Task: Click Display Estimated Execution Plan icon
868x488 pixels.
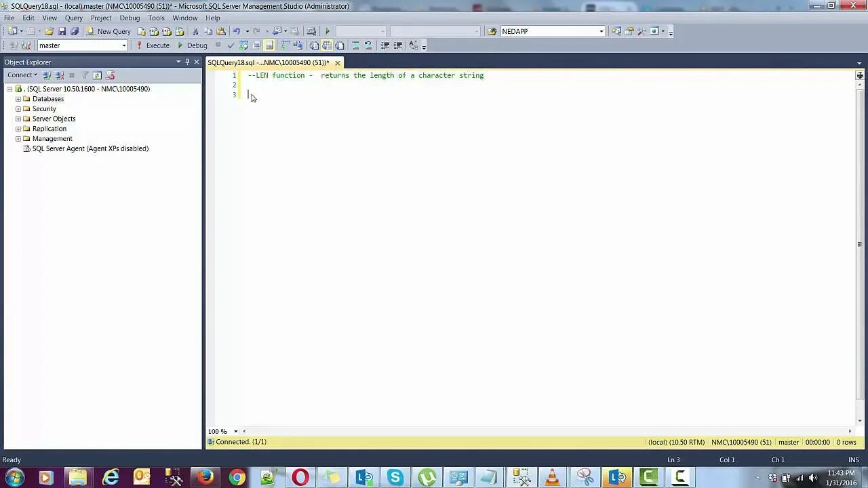Action: click(x=243, y=45)
